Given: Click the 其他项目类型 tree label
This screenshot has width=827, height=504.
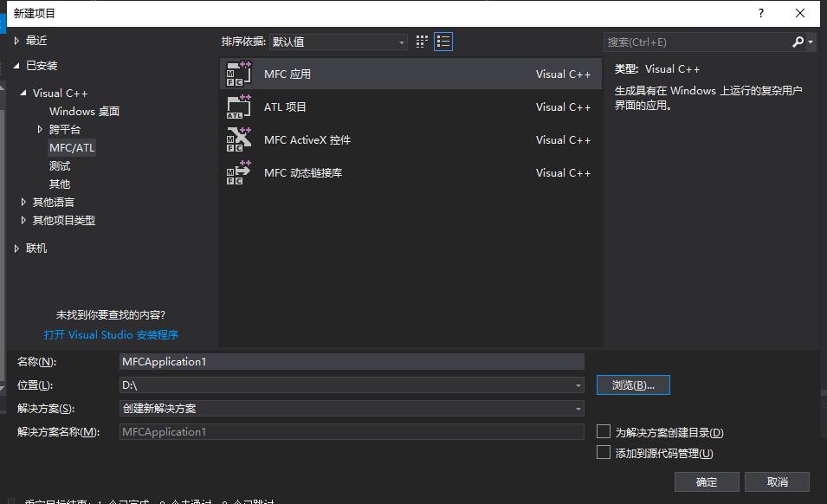Looking at the screenshot, I should click(x=64, y=220).
